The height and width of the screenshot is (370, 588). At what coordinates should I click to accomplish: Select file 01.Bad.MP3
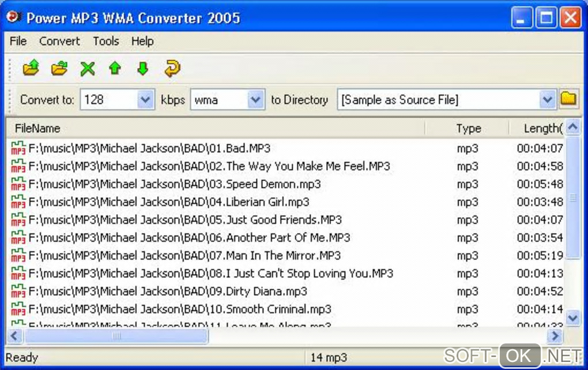point(149,148)
